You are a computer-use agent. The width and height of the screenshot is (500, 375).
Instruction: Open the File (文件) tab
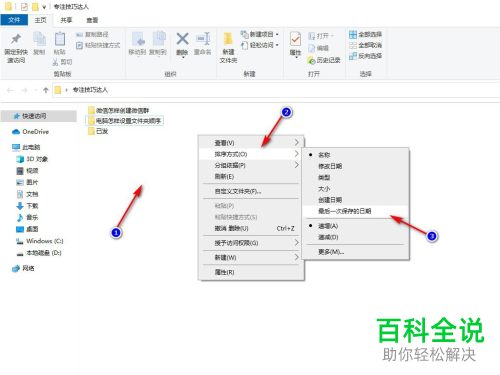pos(14,20)
